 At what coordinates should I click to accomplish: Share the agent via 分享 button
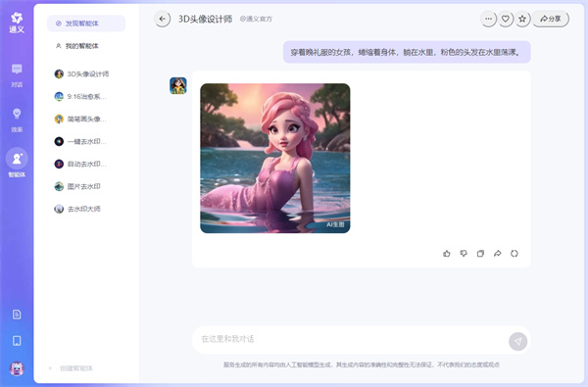[550, 19]
